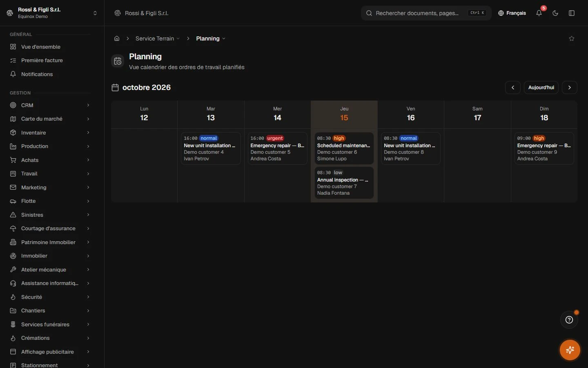Click the Aujourd'hui button

541,88
